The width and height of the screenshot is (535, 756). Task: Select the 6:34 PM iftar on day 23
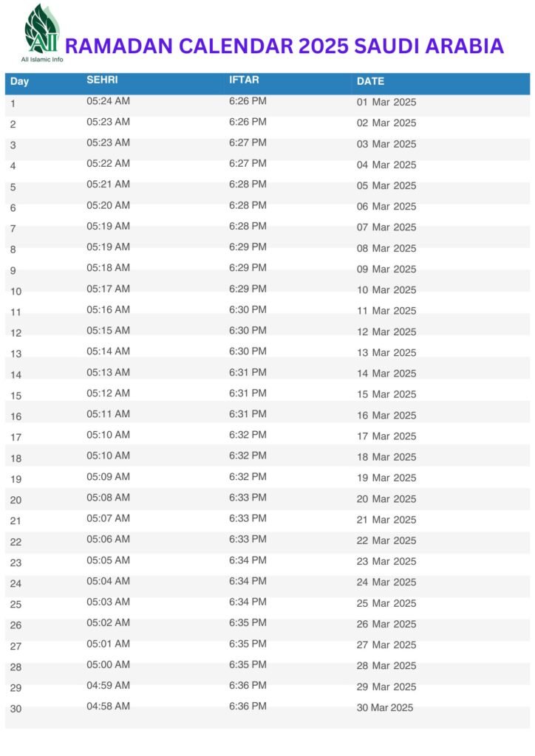point(248,560)
